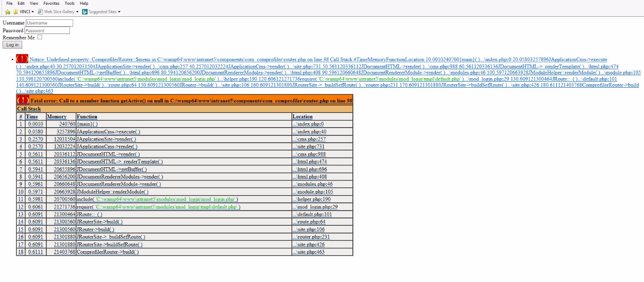Viewport: 644px width, 282px height.
Task: Click the Suggested Sites Bing icon
Action: [85, 12]
